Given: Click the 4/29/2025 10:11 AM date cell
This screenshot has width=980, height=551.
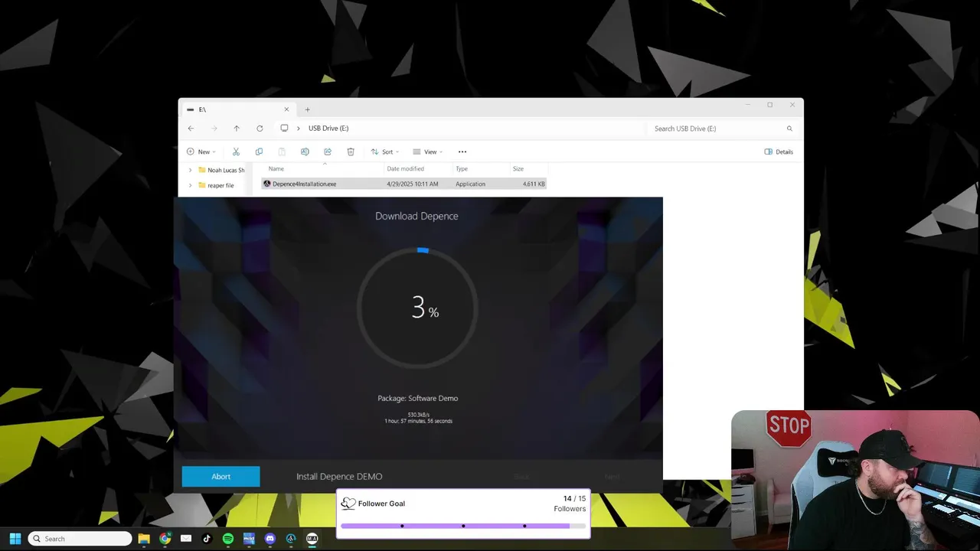Looking at the screenshot, I should tap(413, 184).
